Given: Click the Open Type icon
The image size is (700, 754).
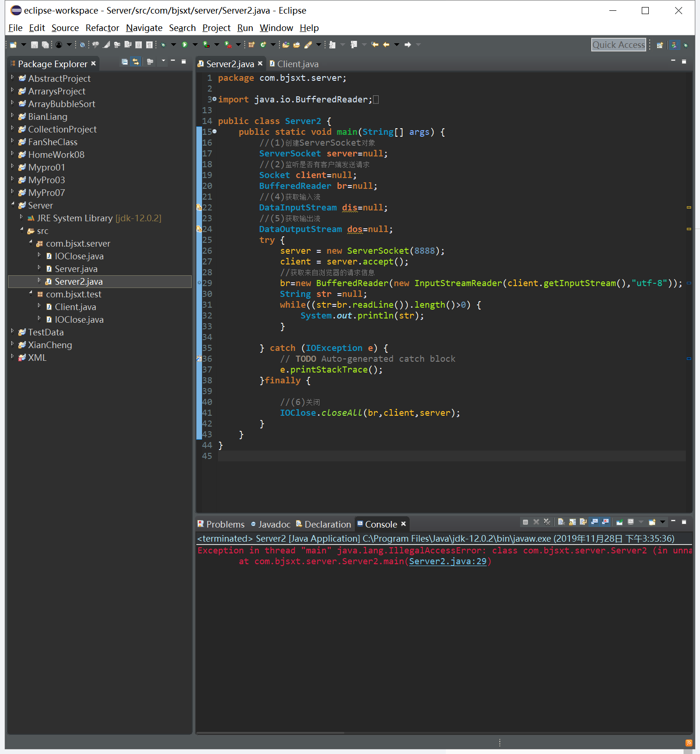Looking at the screenshot, I should tap(286, 45).
